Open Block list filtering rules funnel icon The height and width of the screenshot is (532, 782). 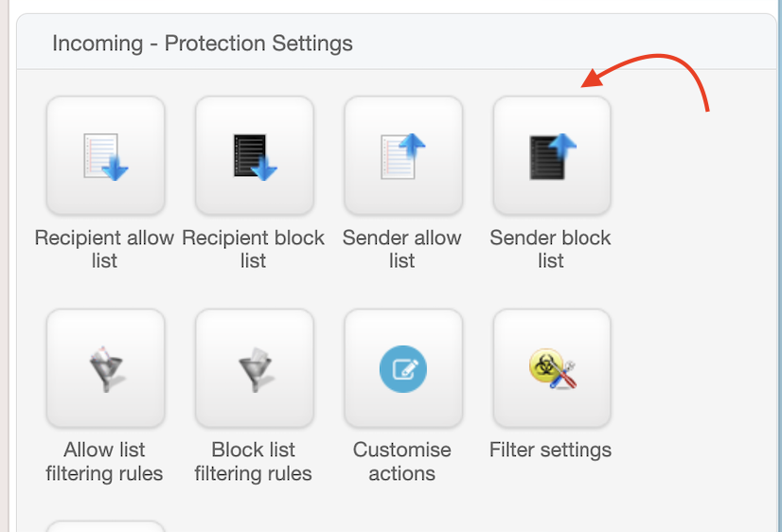(x=255, y=368)
